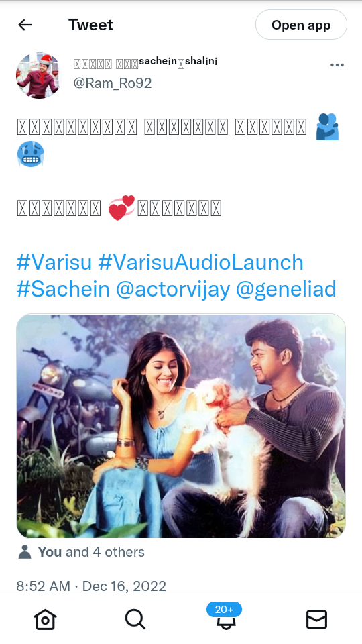Open the Home feed icon
This screenshot has width=362, height=644.
point(45,619)
